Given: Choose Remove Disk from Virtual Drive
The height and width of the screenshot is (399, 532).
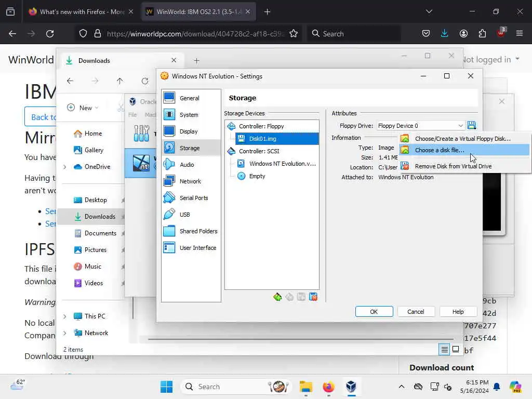Looking at the screenshot, I should (464, 166).
